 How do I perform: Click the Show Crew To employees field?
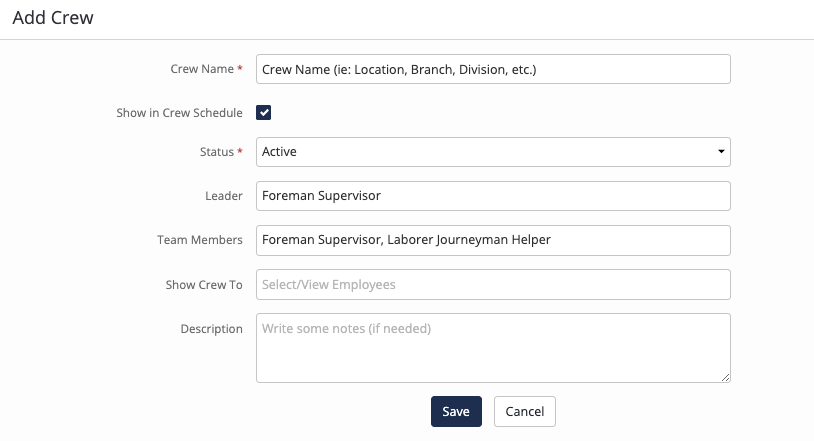493,284
